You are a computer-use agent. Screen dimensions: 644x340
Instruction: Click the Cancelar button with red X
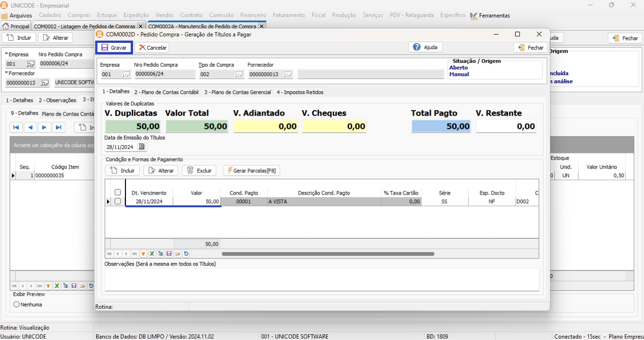(152, 48)
